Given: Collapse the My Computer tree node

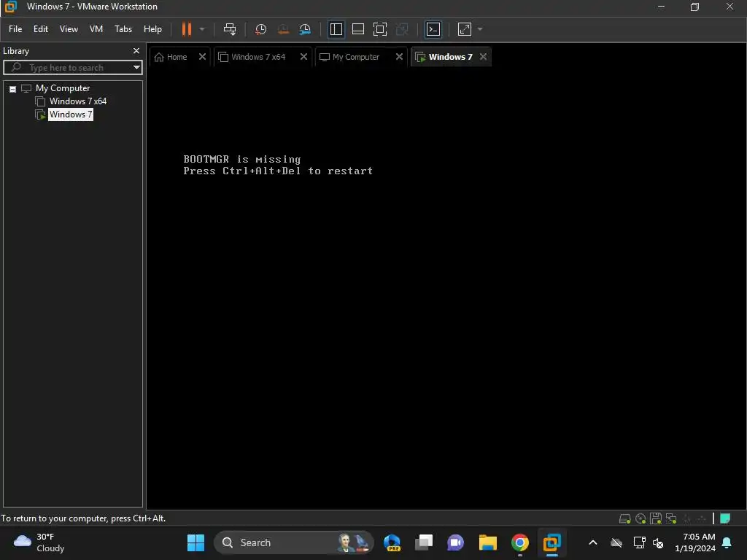Looking at the screenshot, I should pyautogui.click(x=13, y=89).
